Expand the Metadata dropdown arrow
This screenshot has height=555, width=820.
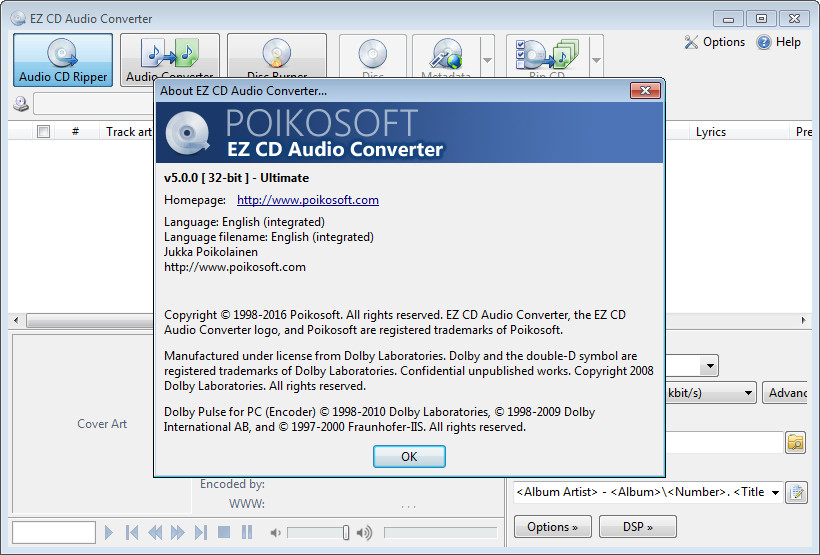[487, 60]
